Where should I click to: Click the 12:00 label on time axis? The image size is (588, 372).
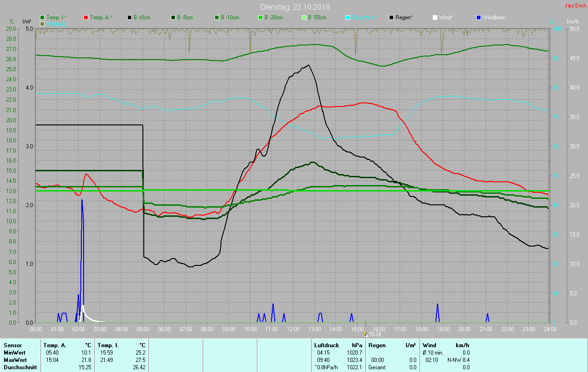point(293,329)
